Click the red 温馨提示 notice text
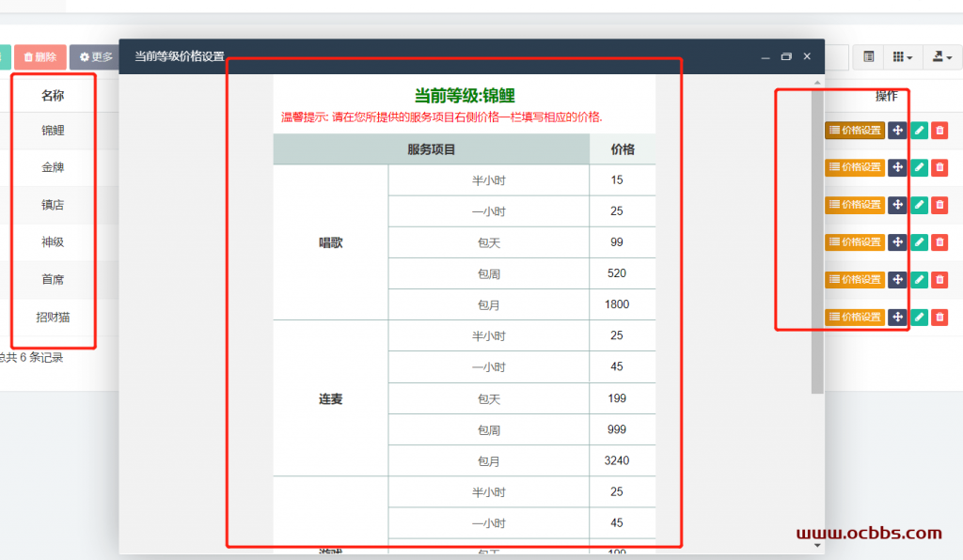Viewport: 963px width, 560px height. click(x=442, y=117)
